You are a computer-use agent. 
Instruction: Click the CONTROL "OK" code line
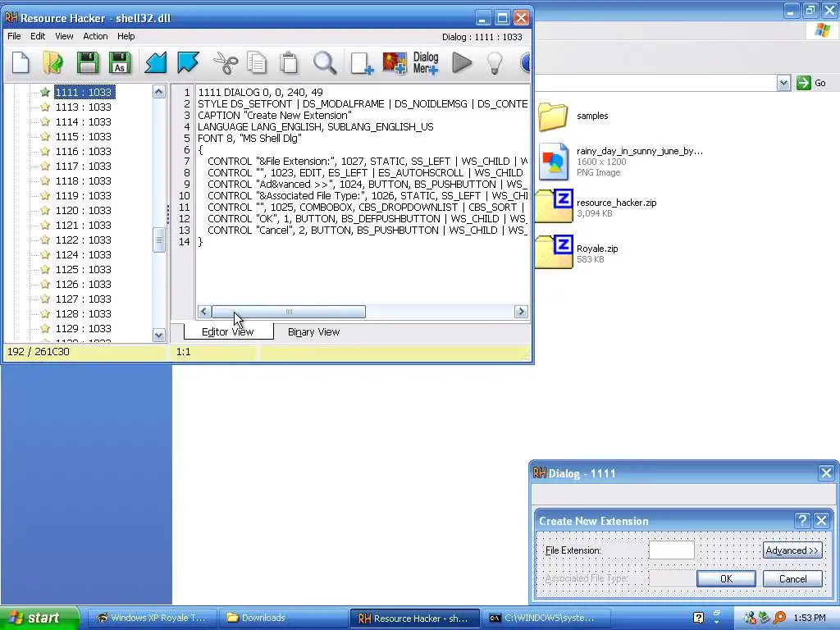pyautogui.click(x=367, y=218)
